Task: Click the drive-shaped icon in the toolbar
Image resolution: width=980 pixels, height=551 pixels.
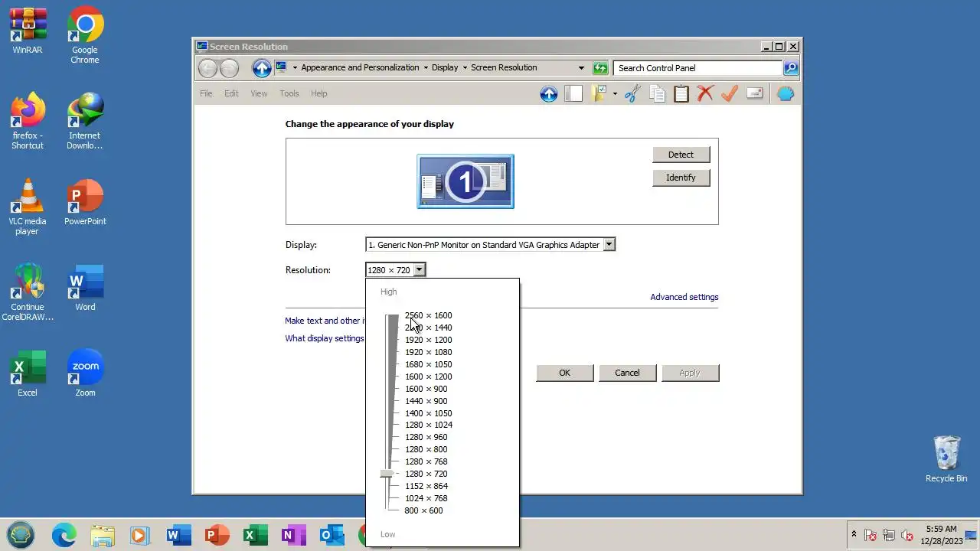Action: tap(754, 94)
